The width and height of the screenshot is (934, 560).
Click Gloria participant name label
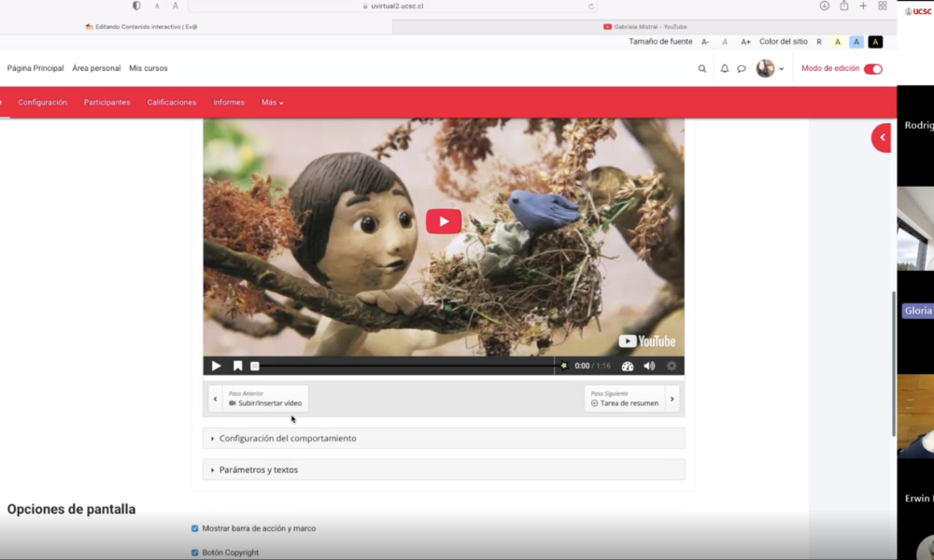[x=918, y=311]
